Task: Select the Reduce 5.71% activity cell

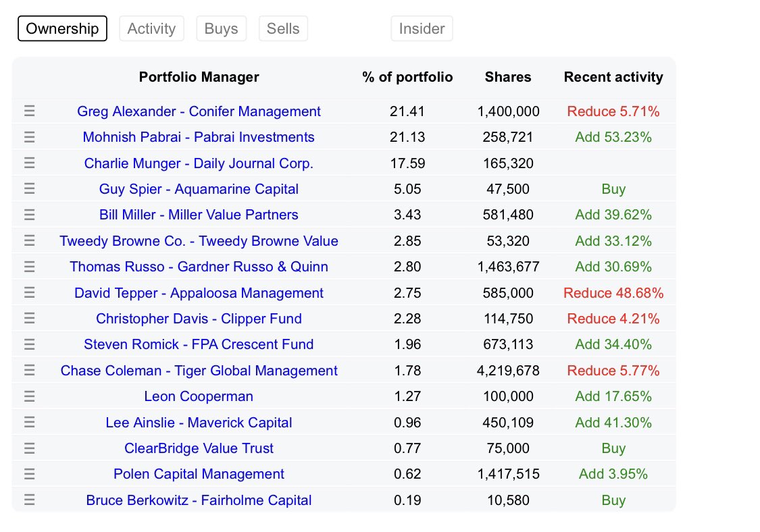Action: (x=613, y=111)
